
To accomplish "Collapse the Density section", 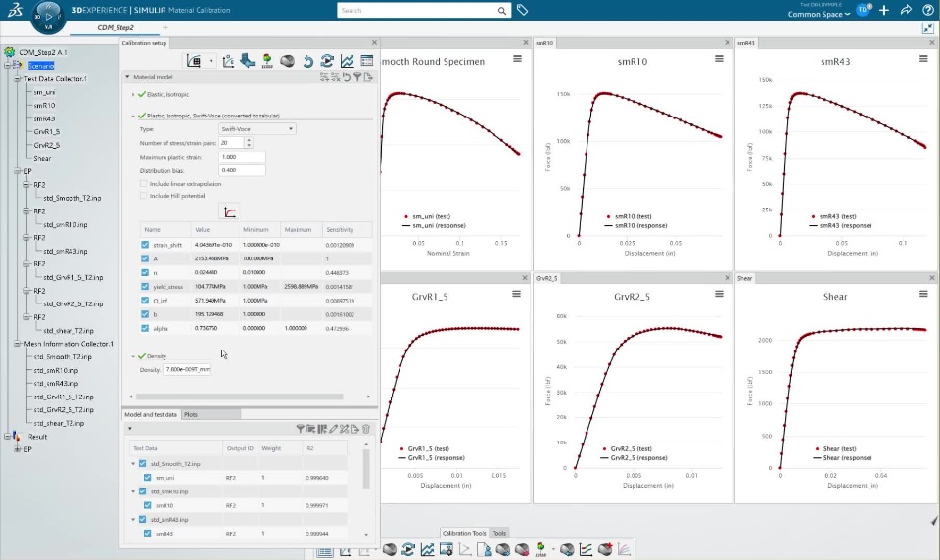I will [x=133, y=356].
